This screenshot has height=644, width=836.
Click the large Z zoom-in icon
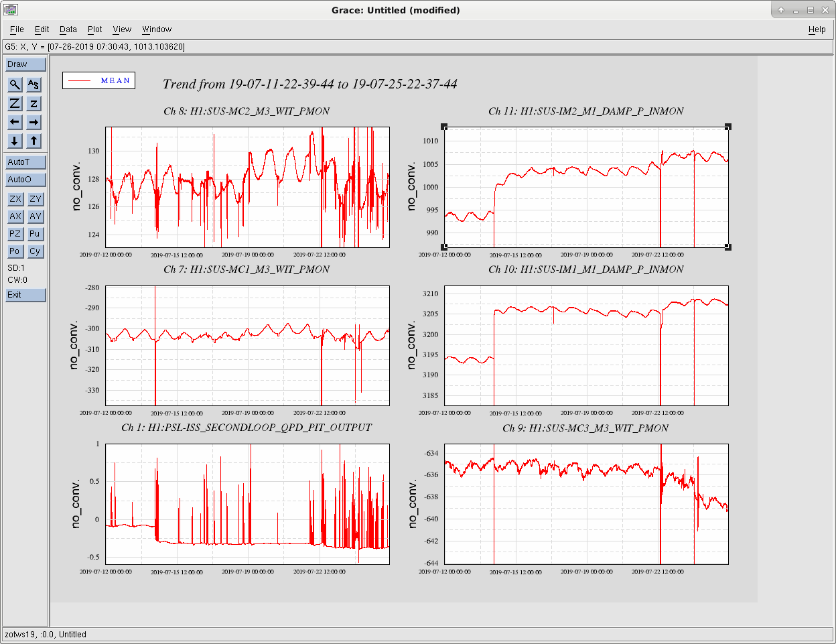pyautogui.click(x=15, y=103)
